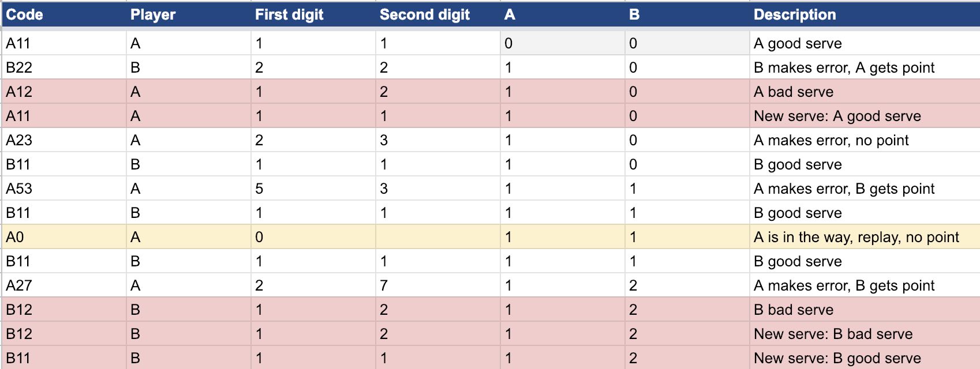
Task: Click the 'A bad serve' description cell
Action: pyautogui.click(x=865, y=92)
